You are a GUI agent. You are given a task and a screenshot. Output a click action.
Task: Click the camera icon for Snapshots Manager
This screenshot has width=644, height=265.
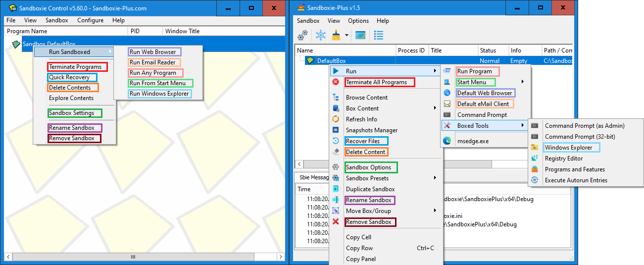tap(336, 130)
